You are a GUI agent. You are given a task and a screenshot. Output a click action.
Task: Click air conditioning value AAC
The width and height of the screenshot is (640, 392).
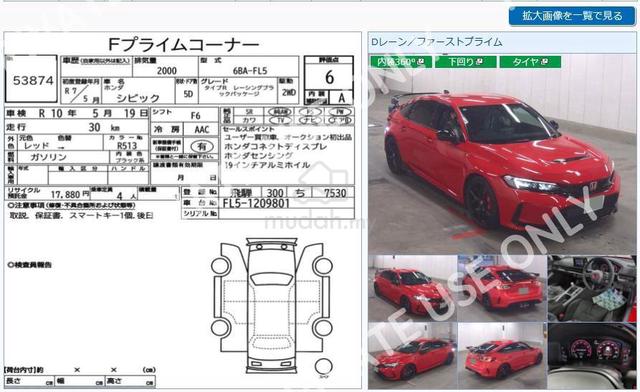201,130
